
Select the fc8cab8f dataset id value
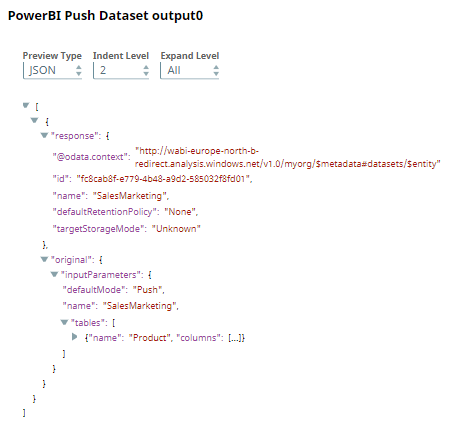tap(163, 179)
